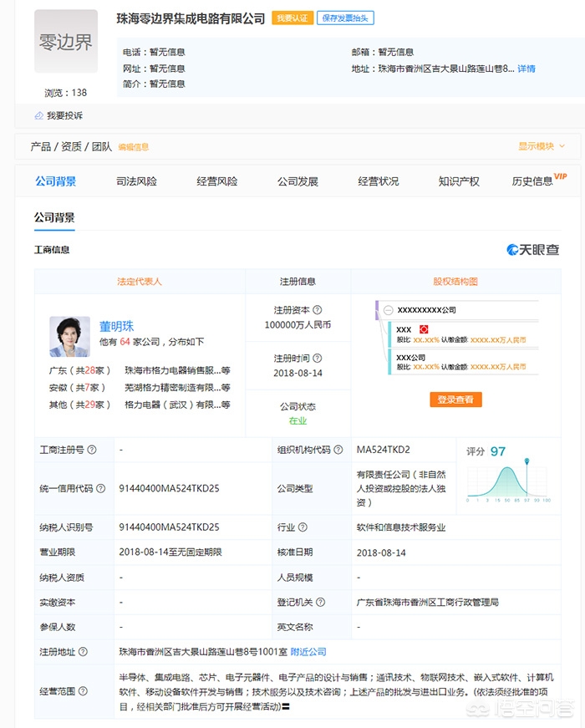Click the red icon beside xxx shareholder
Viewport: 585px width, 728px height.
click(x=424, y=329)
